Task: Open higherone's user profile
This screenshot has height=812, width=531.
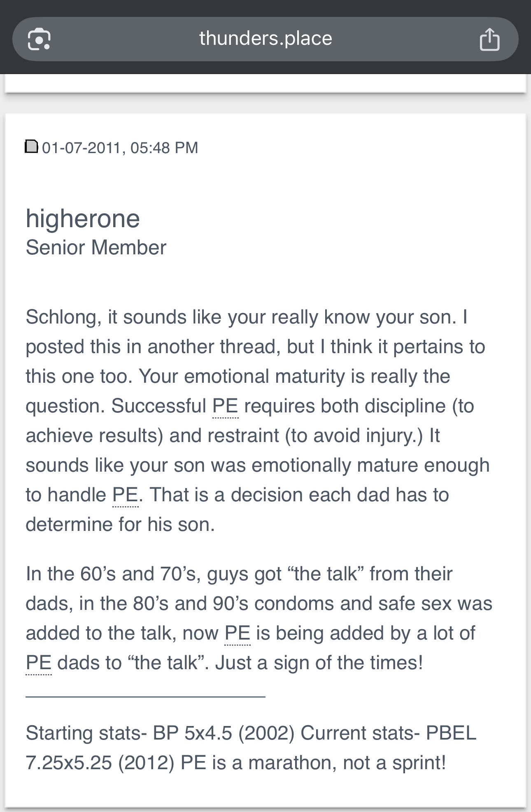Action: click(x=83, y=218)
